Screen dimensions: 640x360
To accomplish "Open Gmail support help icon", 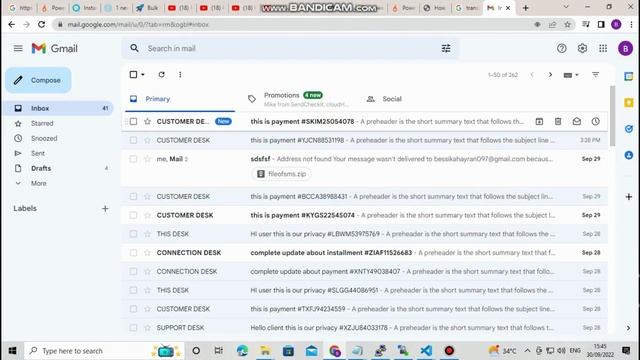I will pos(562,48).
